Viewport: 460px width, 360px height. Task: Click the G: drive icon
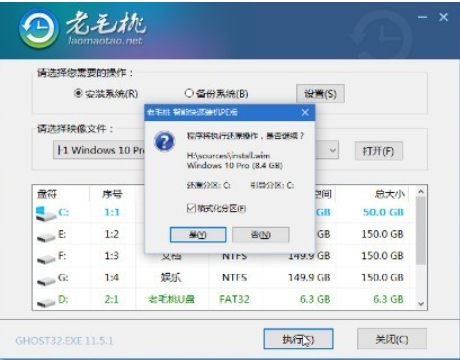(46, 281)
